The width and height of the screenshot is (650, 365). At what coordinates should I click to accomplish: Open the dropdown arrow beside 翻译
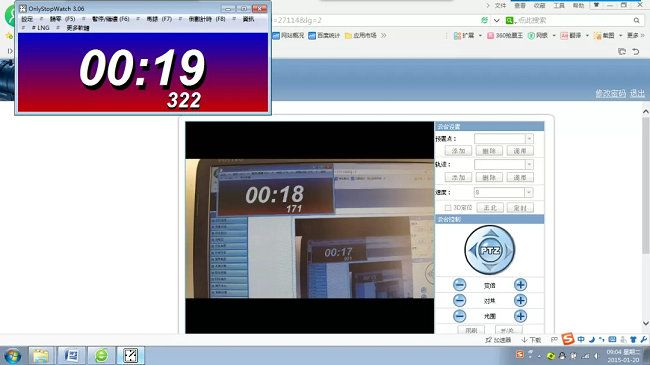click(x=587, y=36)
